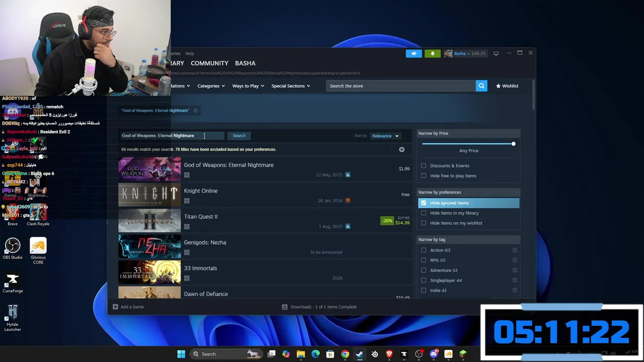
Task: Switch to Big Picture mode icon
Action: [496, 53]
